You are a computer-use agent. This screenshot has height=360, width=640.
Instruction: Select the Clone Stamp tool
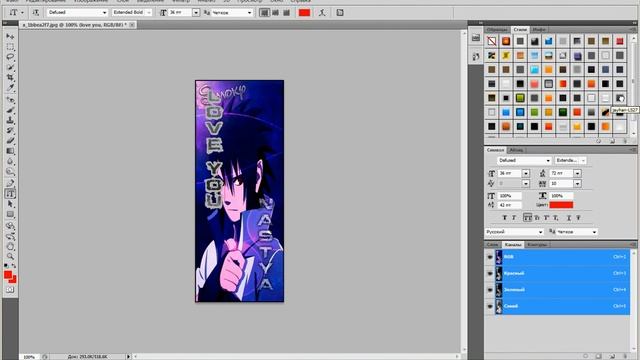10,120
